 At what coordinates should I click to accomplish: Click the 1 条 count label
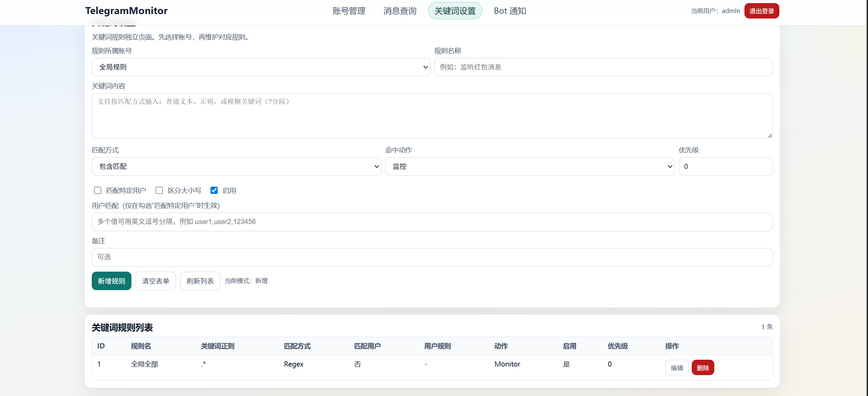767,327
